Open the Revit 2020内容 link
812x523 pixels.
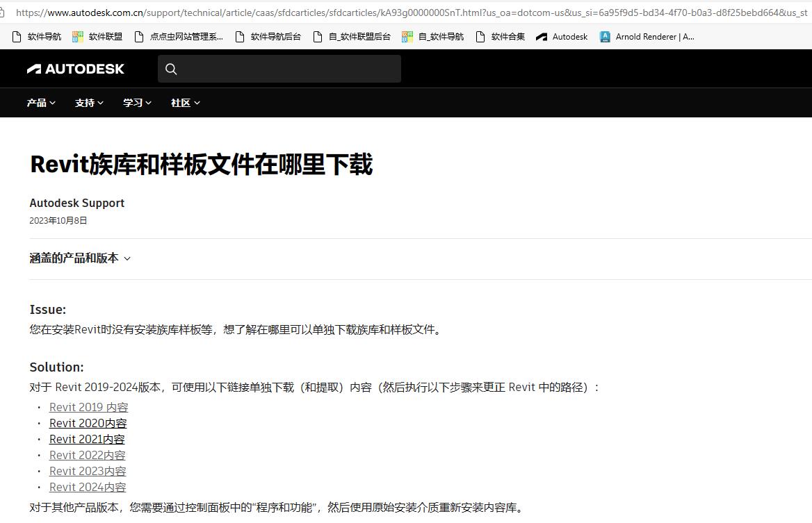(88, 423)
